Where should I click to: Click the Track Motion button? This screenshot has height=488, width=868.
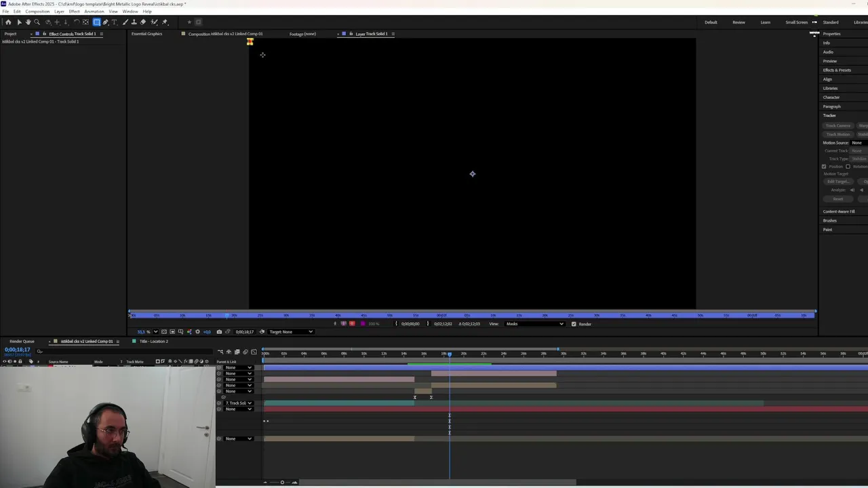coord(838,134)
